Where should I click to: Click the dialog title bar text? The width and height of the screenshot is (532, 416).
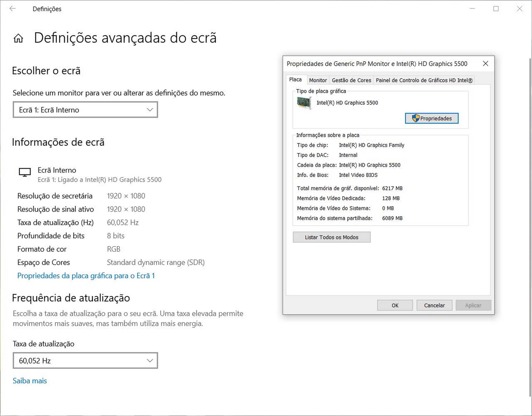pyautogui.click(x=377, y=64)
